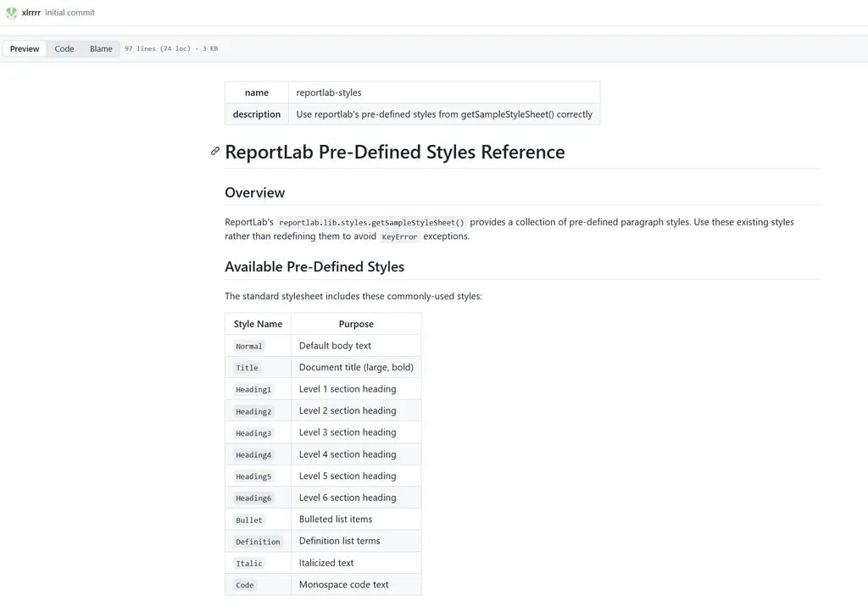The width and height of the screenshot is (868, 601).
Task: Switch to the Preview tab
Action: pyautogui.click(x=25, y=48)
